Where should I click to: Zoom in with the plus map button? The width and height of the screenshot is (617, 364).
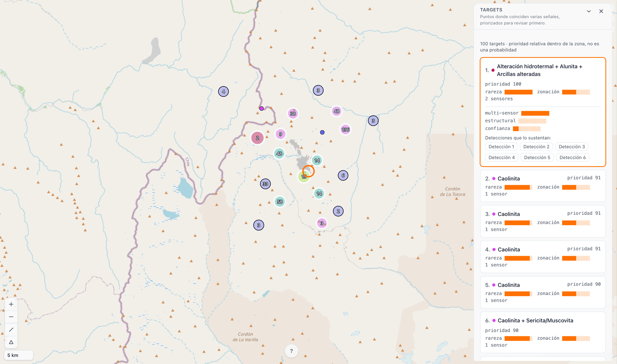[x=11, y=304]
